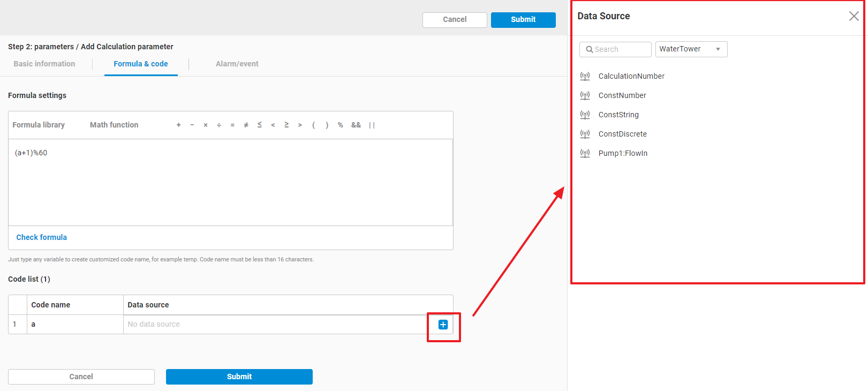Open the WaterTower device dropdown
Viewport: 868px width, 391px height.
(691, 49)
